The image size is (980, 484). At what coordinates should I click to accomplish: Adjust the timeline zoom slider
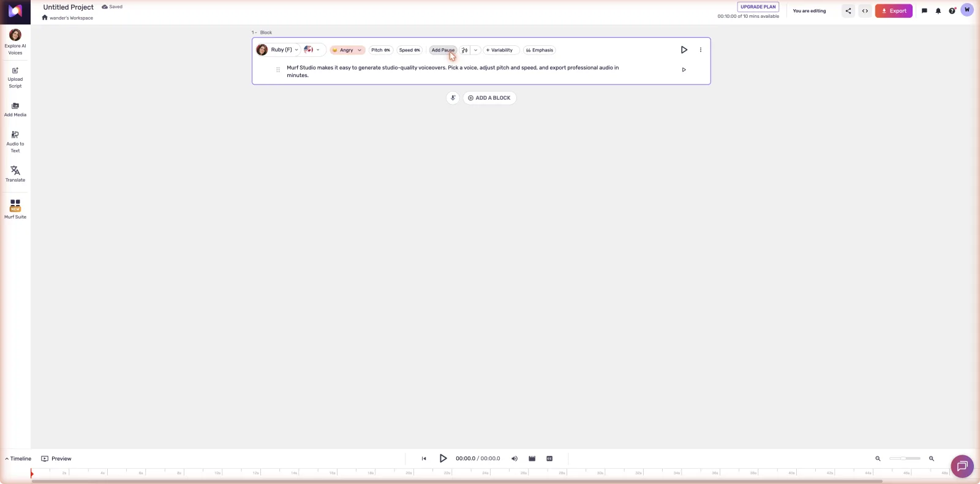click(905, 458)
